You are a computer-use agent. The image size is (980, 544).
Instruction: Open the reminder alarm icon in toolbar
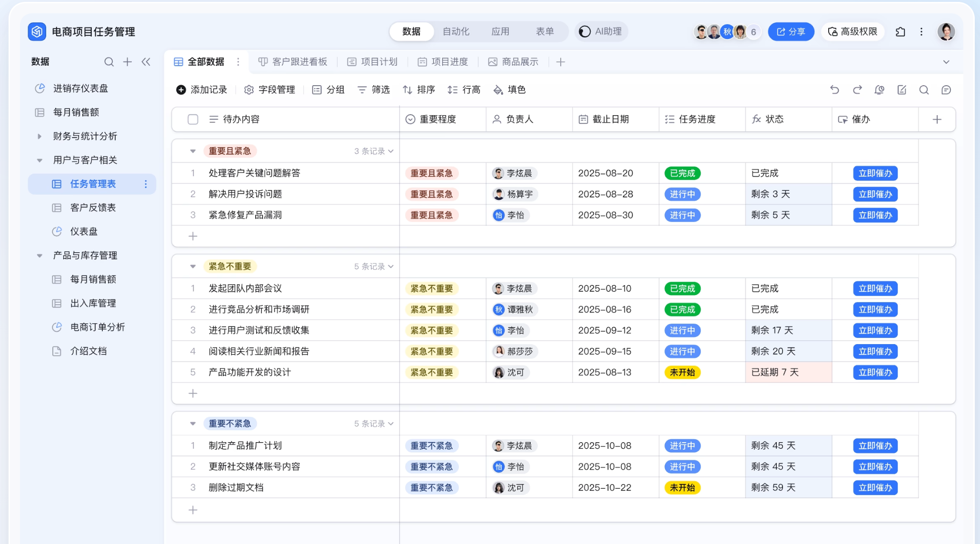click(879, 89)
